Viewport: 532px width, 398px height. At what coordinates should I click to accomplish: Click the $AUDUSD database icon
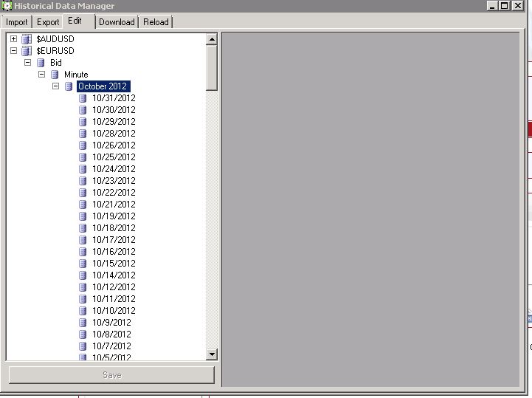click(x=27, y=39)
